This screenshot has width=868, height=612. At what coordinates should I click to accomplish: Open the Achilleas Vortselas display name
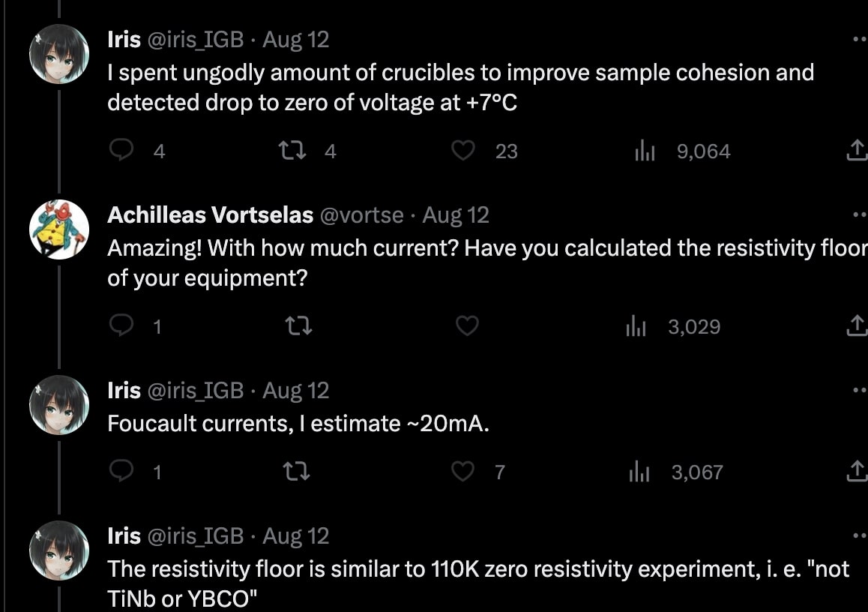pyautogui.click(x=210, y=215)
